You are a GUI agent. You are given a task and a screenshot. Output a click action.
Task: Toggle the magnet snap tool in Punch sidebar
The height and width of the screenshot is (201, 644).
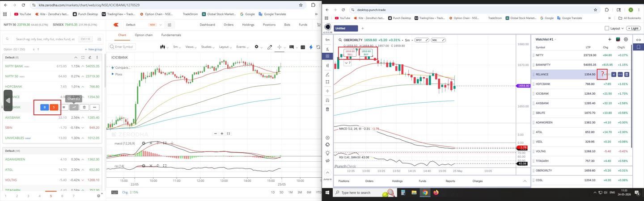328,100
